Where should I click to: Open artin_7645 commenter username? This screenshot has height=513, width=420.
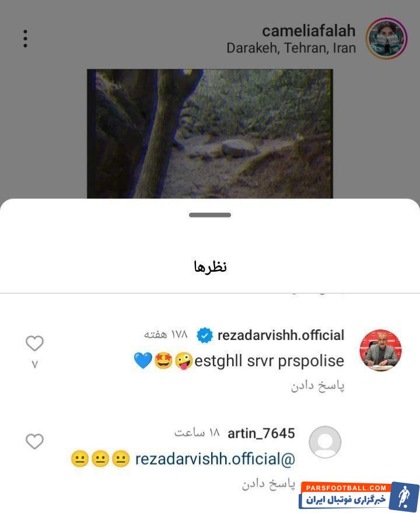click(x=261, y=434)
